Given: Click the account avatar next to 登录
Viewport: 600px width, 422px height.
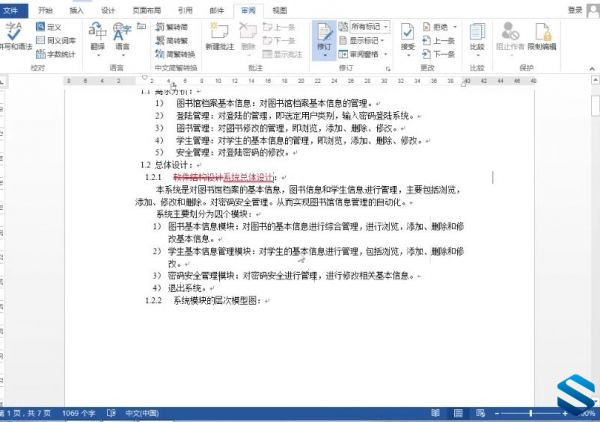Looking at the screenshot, I should pos(593,10).
